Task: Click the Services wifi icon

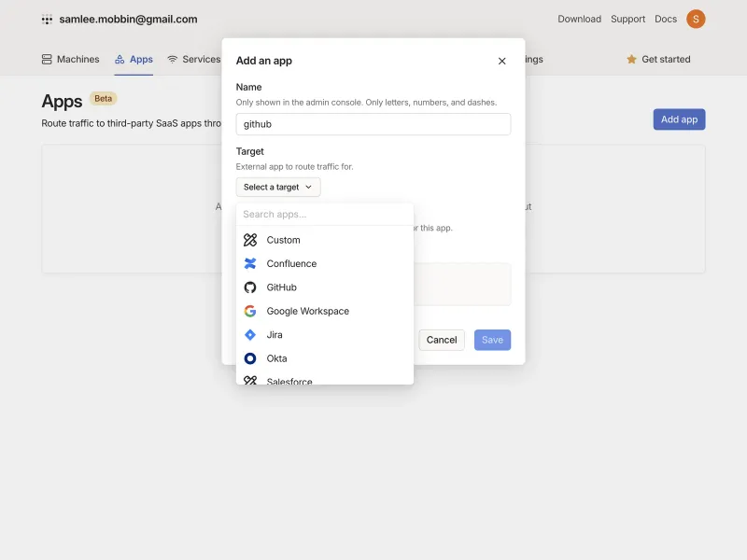Action: point(173,59)
